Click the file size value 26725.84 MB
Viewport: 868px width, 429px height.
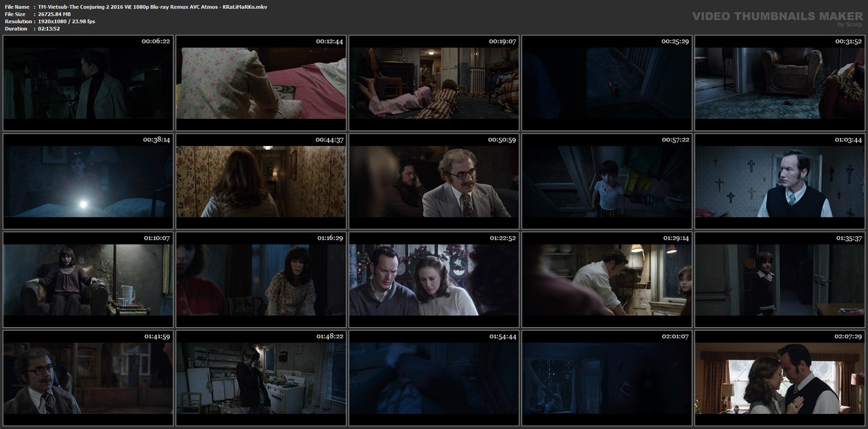(54, 14)
